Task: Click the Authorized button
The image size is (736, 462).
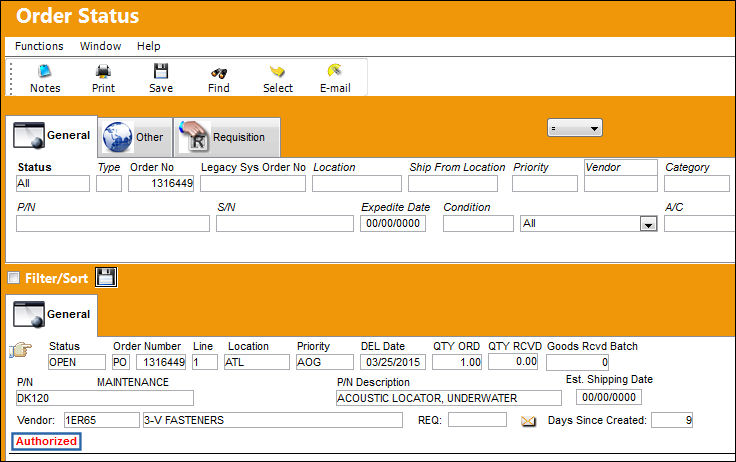Action: click(x=46, y=441)
